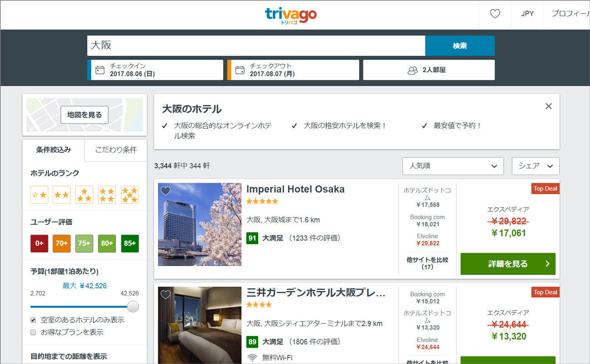The width and height of the screenshot is (590, 364).
Task: Uncheck 空室のあるホテルのみ表示
Action: 33,320
